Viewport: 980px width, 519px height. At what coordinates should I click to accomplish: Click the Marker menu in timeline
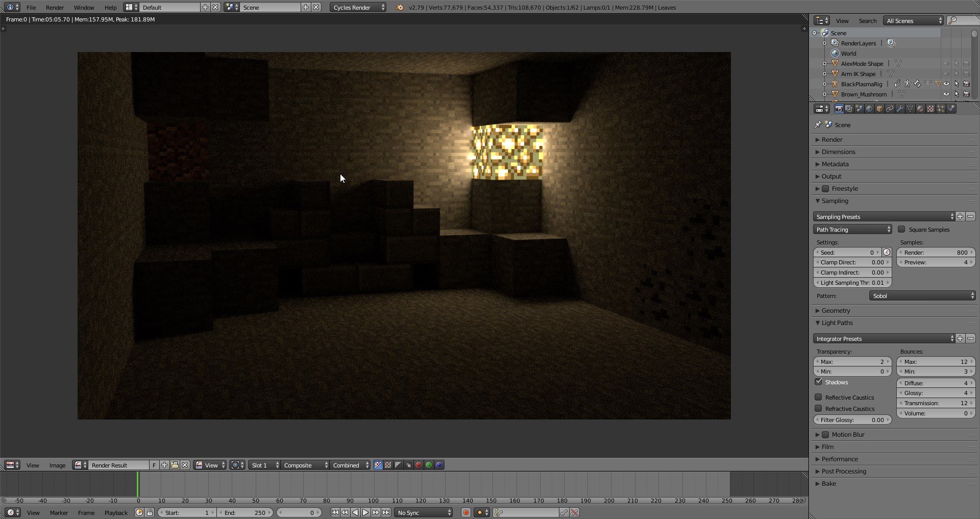click(x=59, y=512)
